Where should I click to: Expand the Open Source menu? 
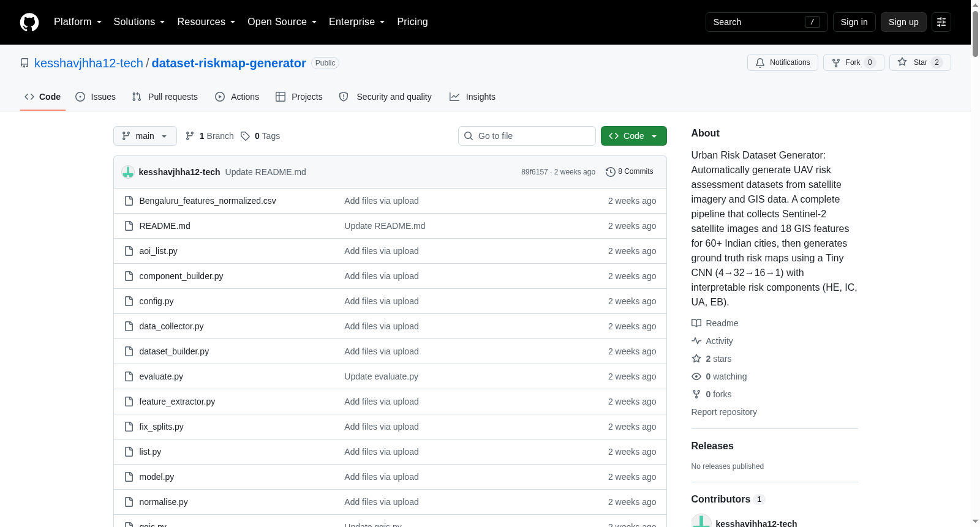[282, 22]
